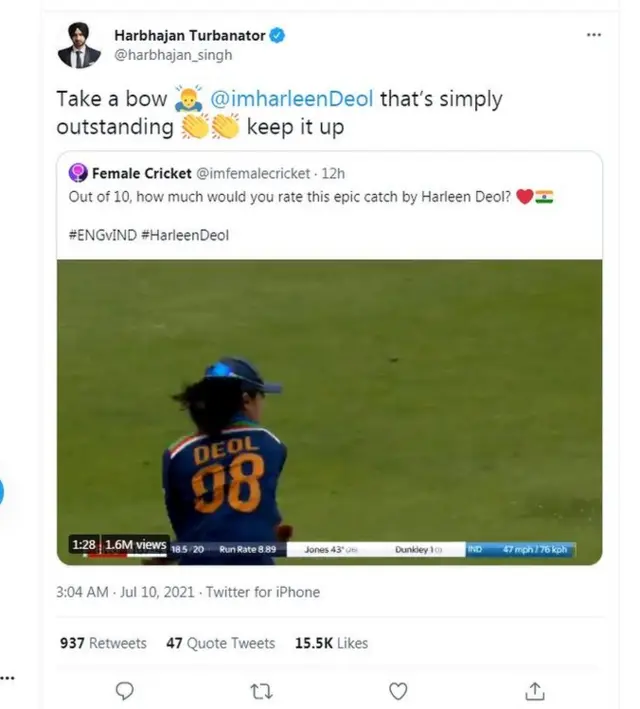The width and height of the screenshot is (640, 709).
Task: Play the Harleen Deol catch video
Action: click(x=329, y=410)
